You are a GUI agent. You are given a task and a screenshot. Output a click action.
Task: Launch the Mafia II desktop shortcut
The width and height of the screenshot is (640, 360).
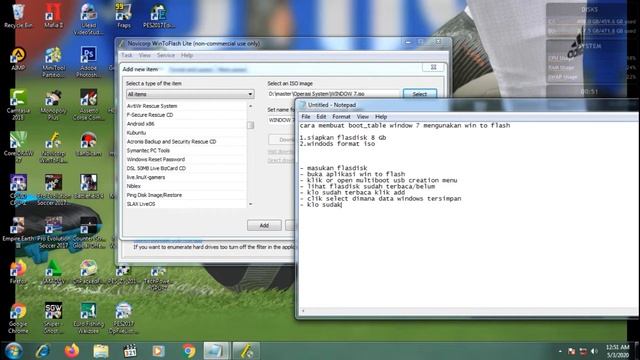tap(53, 16)
